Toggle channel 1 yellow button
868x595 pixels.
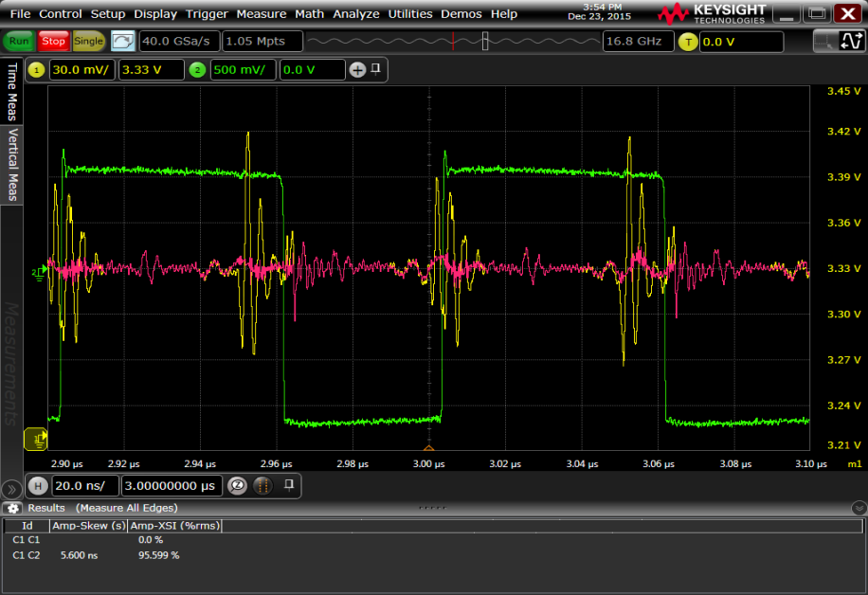[x=37, y=70]
